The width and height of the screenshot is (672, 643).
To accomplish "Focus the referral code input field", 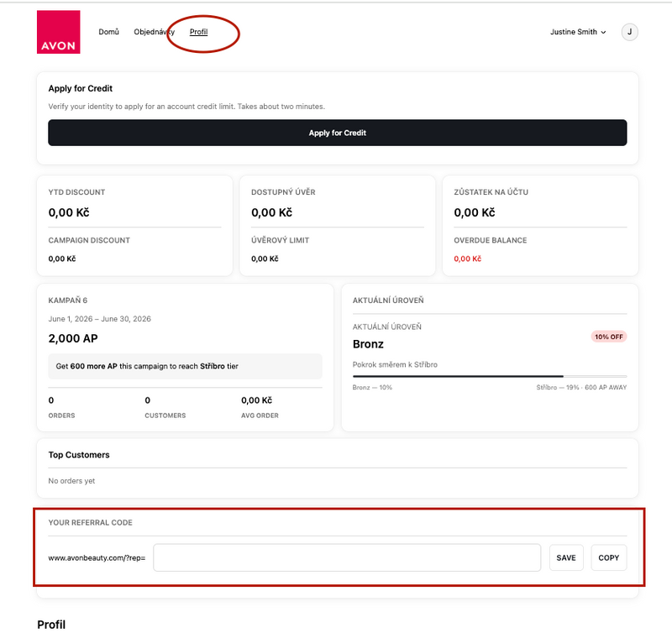I will pos(347,557).
